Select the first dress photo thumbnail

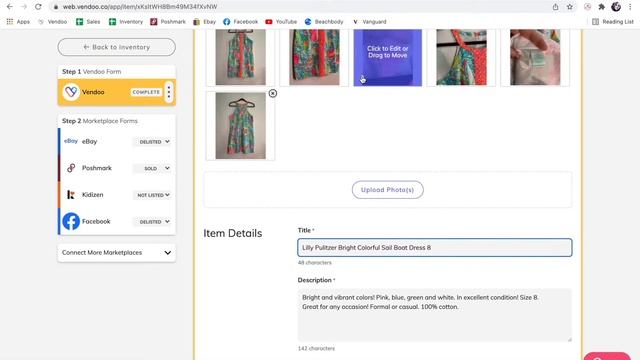[x=240, y=57]
